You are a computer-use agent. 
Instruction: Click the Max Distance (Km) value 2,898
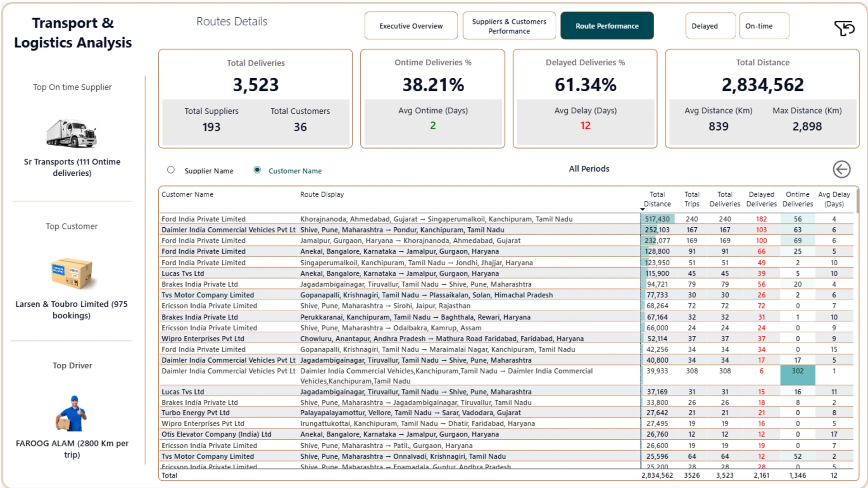807,127
